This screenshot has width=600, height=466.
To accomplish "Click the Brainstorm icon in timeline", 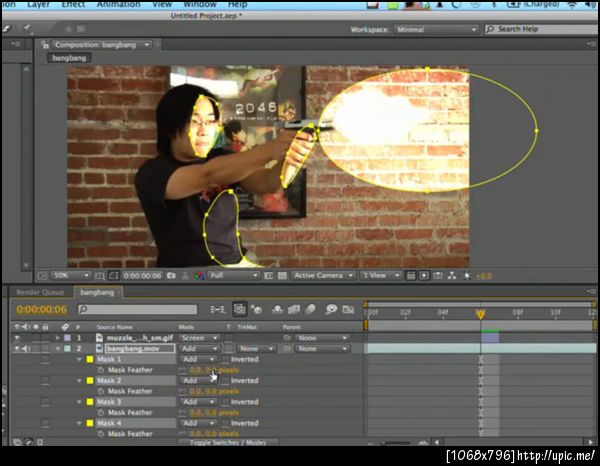I will pos(331,309).
